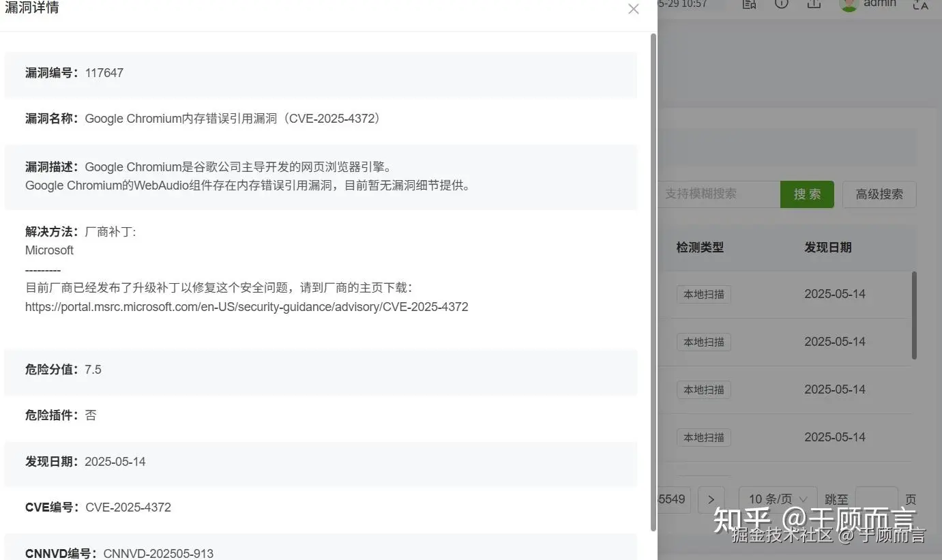Go to next page with the arrow button
This screenshot has height=560, width=942.
point(711,500)
